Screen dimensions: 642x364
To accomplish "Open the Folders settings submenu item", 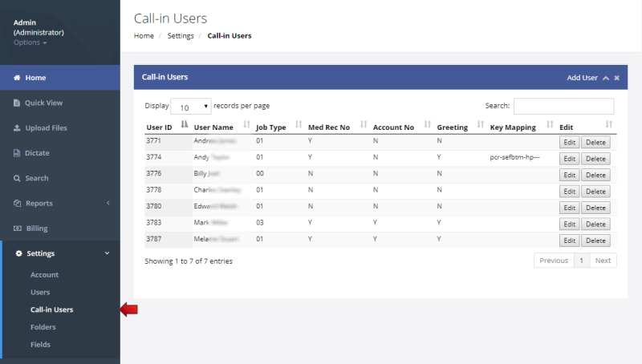I will pos(43,327).
